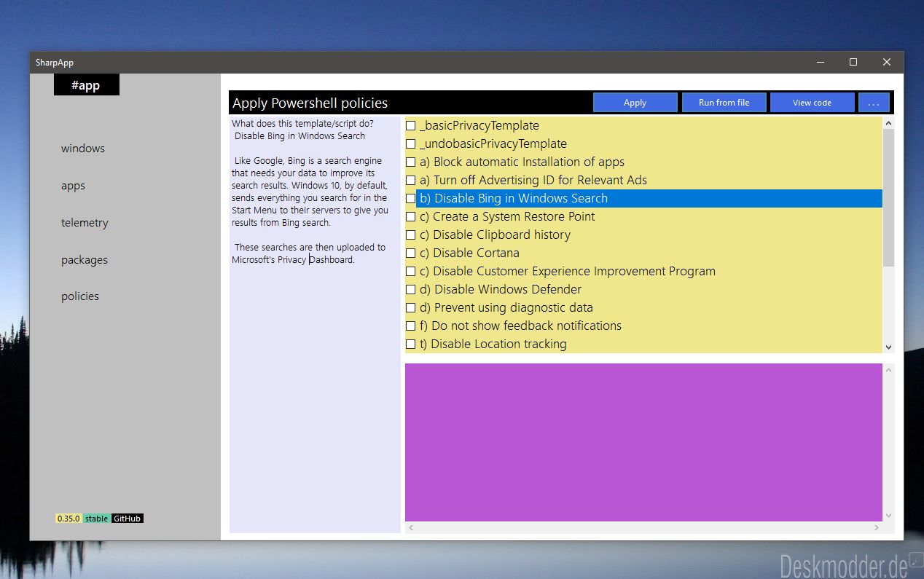
Task: Open the apps sidebar section
Action: pos(73,186)
